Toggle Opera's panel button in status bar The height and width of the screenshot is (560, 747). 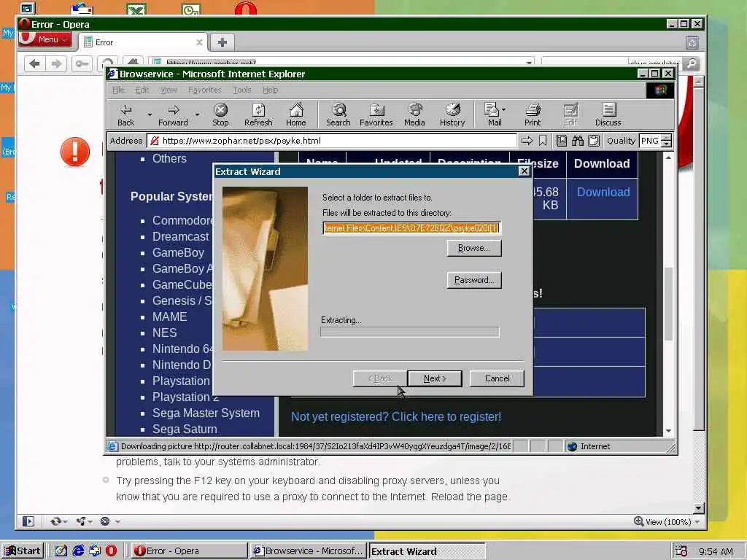coord(28,521)
